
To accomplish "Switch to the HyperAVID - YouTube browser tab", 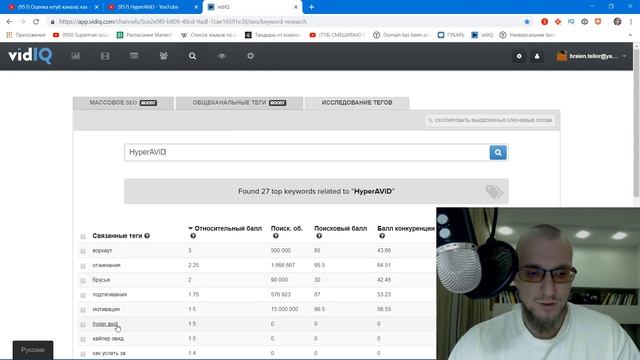I will point(152,7).
